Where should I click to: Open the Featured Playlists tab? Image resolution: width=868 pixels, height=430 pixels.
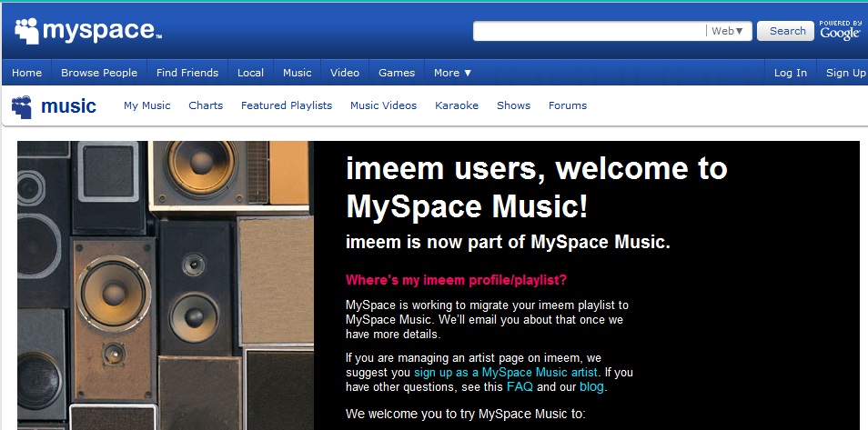(287, 105)
